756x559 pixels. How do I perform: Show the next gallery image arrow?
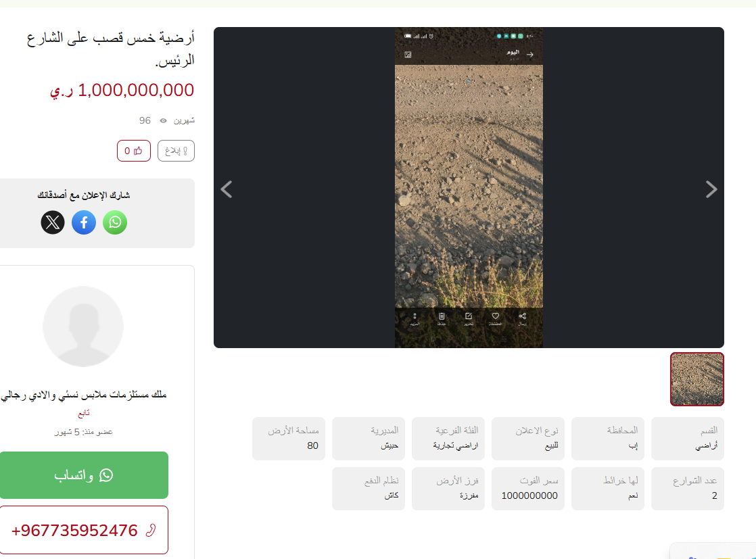[x=711, y=189]
